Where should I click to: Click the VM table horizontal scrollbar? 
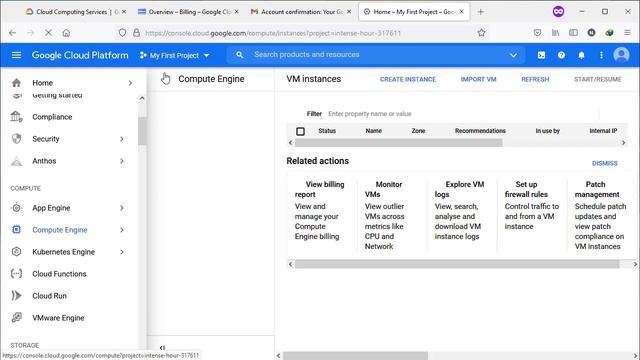tap(398, 143)
